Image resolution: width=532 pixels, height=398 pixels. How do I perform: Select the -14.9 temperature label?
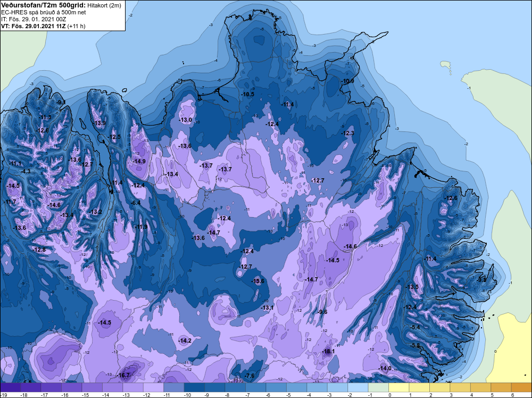139,161
